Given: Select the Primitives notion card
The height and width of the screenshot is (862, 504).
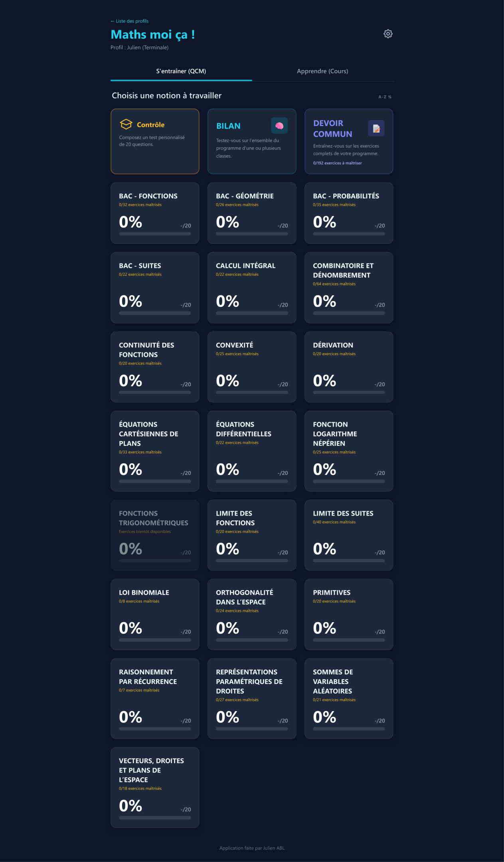Looking at the screenshot, I should click(349, 614).
